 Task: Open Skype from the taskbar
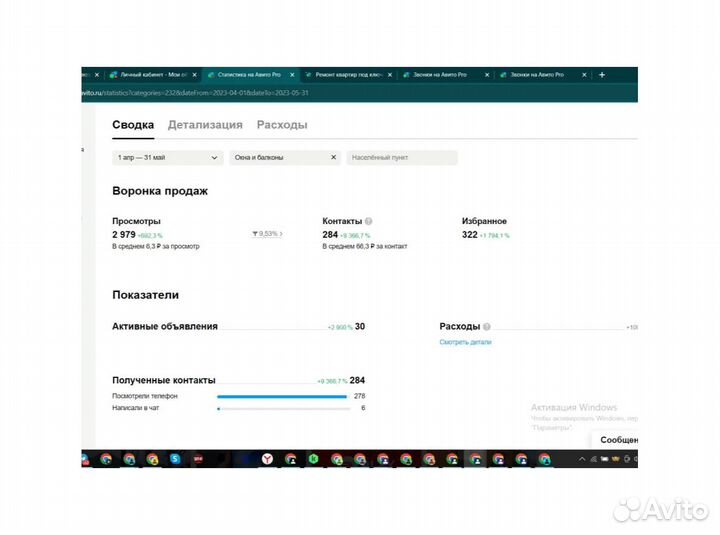pos(175,459)
